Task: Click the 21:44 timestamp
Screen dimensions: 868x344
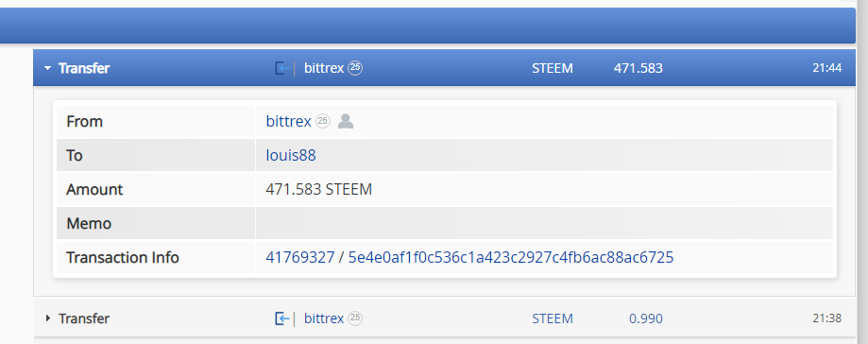Action: tap(827, 68)
